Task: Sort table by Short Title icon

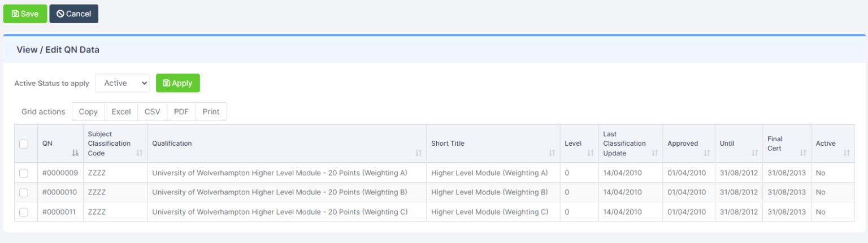Action: [x=552, y=153]
